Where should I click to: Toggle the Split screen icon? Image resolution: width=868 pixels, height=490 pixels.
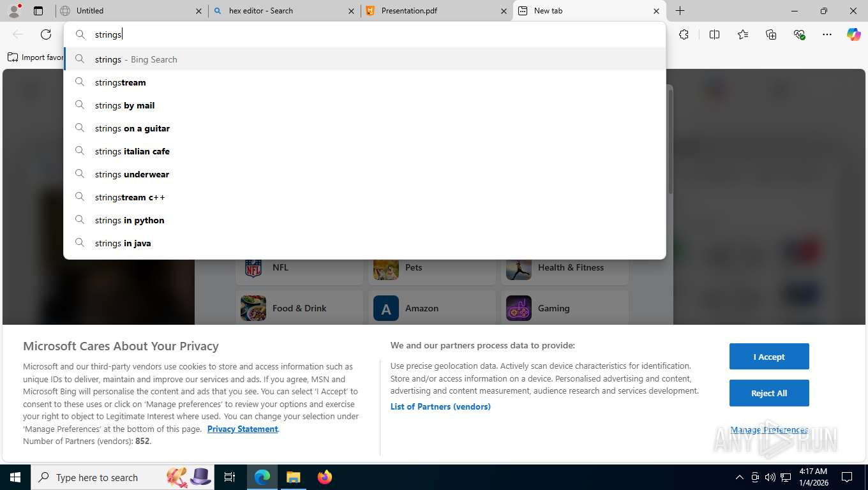(x=715, y=34)
